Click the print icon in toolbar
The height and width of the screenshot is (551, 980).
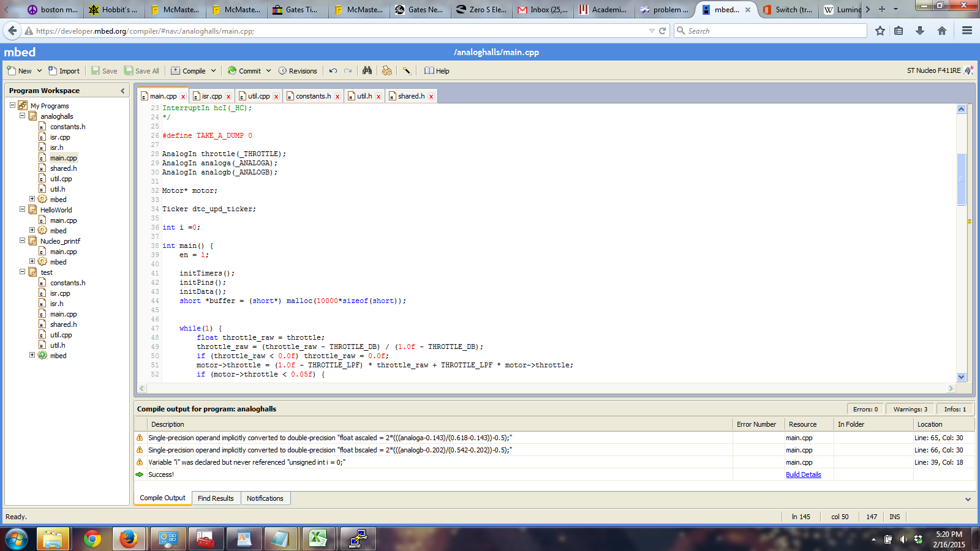[x=386, y=71]
